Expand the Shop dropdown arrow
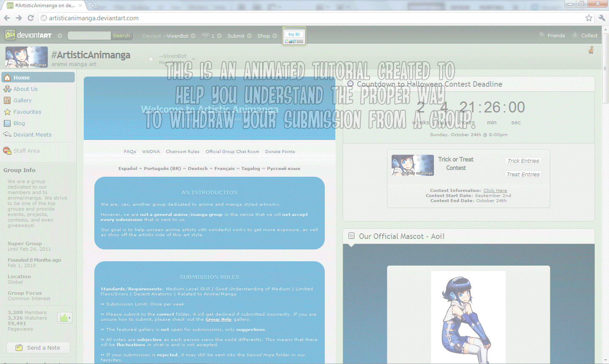Screen dimensions: 609x364 pyautogui.click(x=274, y=36)
